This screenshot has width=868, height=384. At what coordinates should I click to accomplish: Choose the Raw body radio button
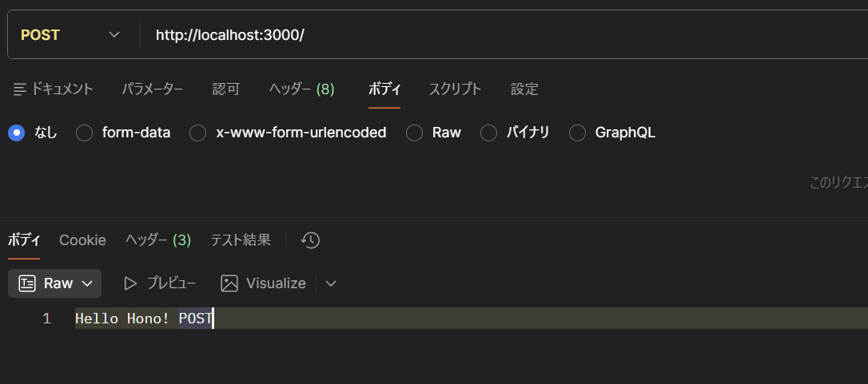(x=414, y=133)
